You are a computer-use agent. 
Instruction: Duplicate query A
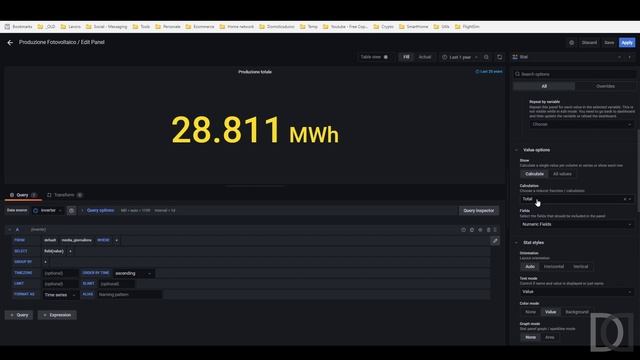pos(472,230)
